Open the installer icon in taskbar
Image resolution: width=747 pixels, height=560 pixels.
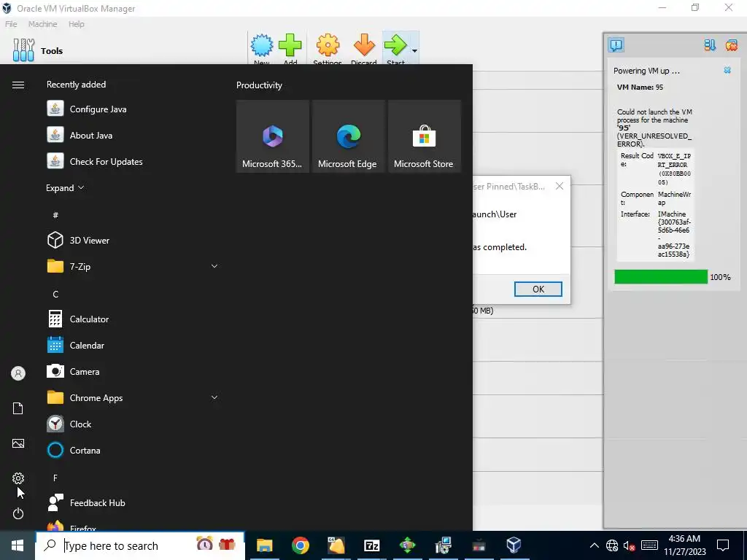(x=443, y=545)
